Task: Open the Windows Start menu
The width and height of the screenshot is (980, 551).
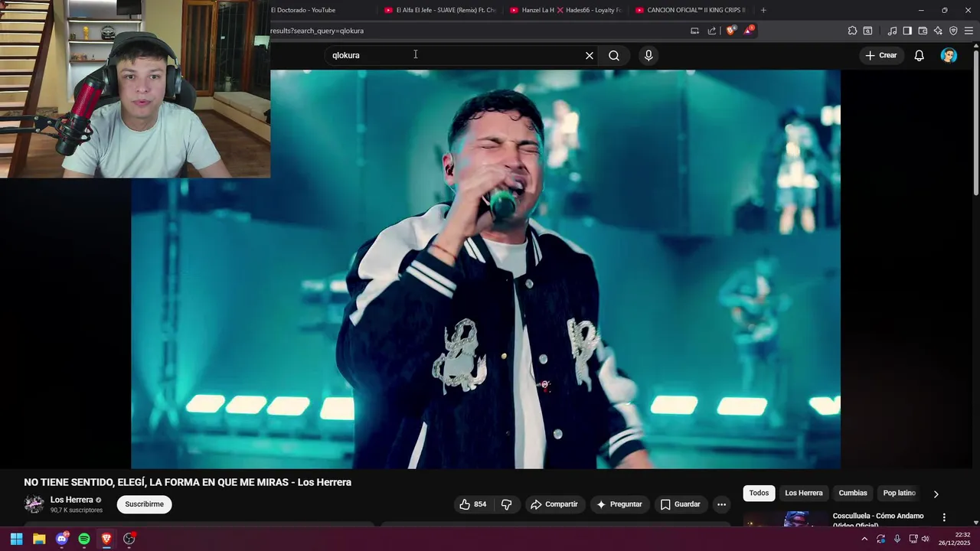Action: [x=16, y=539]
